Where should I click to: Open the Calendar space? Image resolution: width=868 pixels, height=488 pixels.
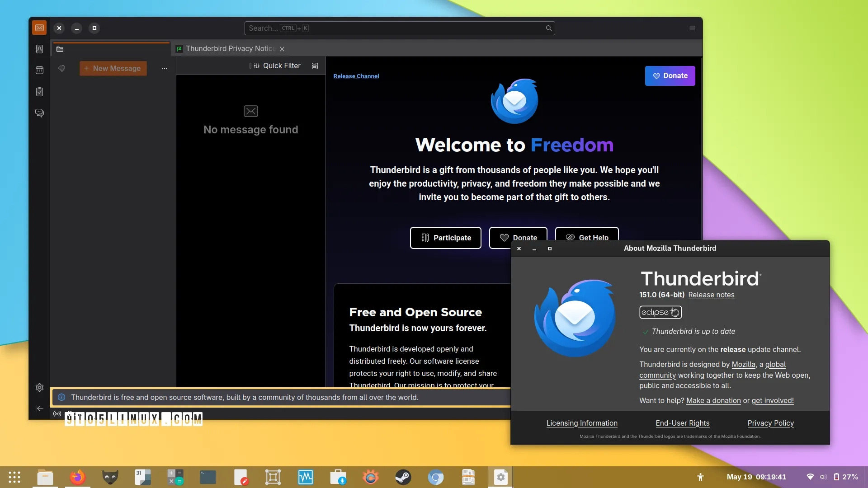pyautogui.click(x=39, y=70)
